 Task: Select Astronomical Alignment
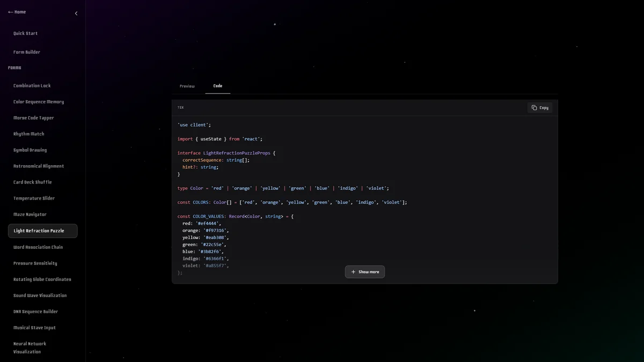tap(38, 166)
